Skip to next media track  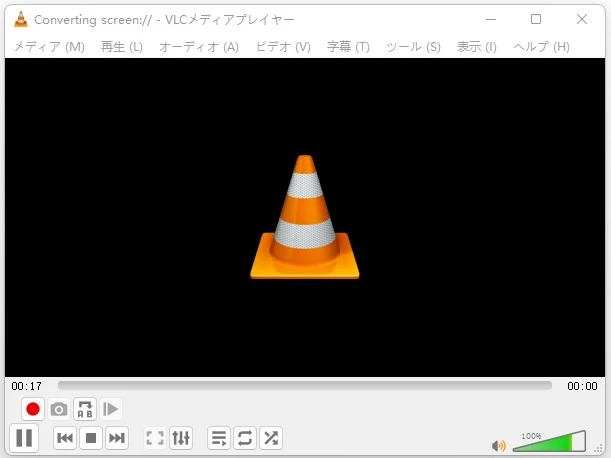[x=117, y=438]
